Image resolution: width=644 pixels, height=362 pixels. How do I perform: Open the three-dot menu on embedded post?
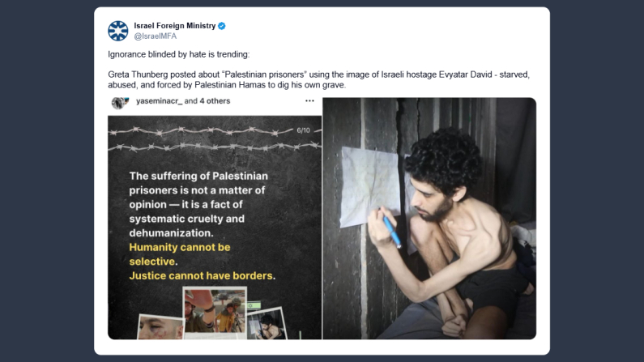coord(309,101)
